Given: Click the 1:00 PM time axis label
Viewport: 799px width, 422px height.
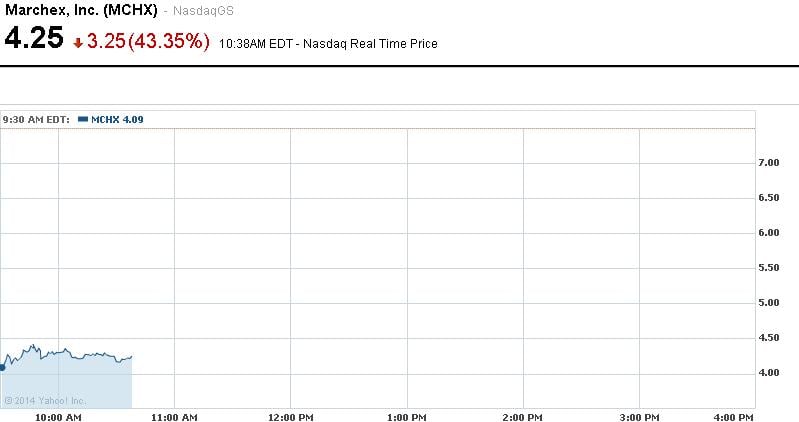Looking at the screenshot, I should coord(407,416).
